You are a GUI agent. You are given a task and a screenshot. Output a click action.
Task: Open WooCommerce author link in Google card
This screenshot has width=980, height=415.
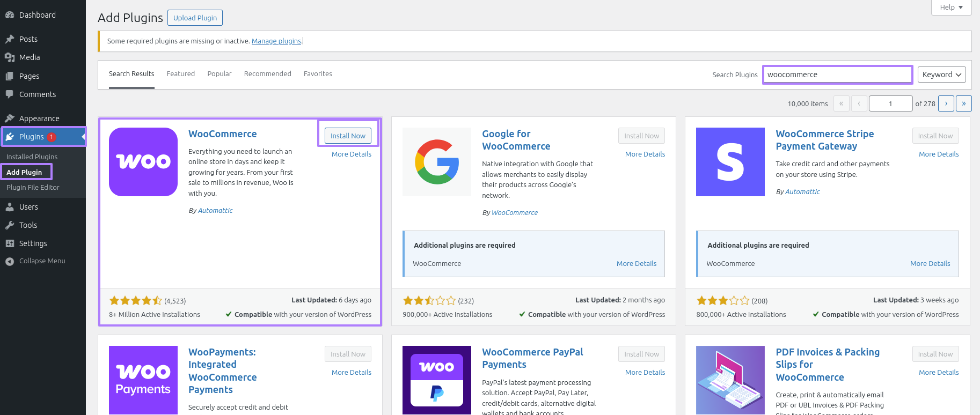coord(515,213)
